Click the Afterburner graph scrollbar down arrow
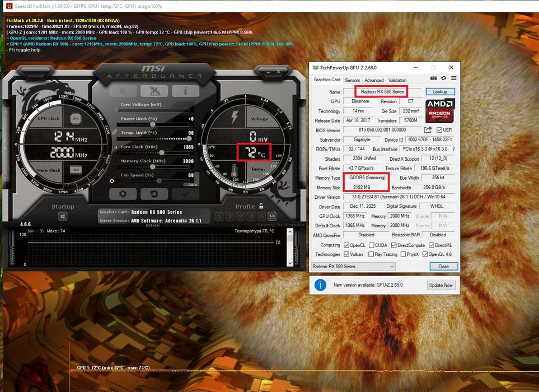This screenshot has width=539, height=392. tap(290, 263)
